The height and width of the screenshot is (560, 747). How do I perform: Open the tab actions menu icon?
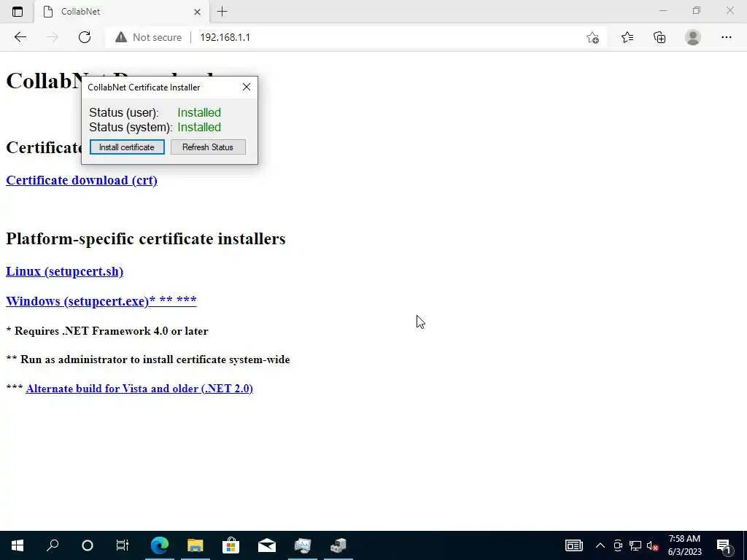point(18,12)
